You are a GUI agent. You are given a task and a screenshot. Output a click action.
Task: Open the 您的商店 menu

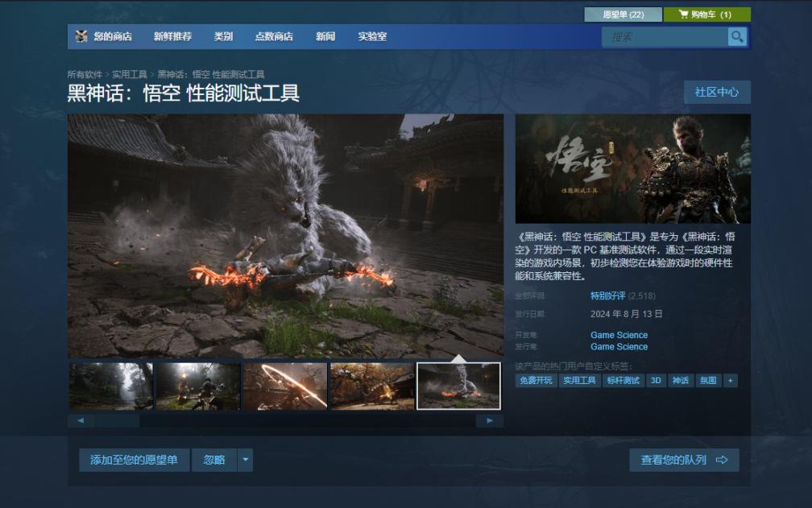(x=113, y=37)
